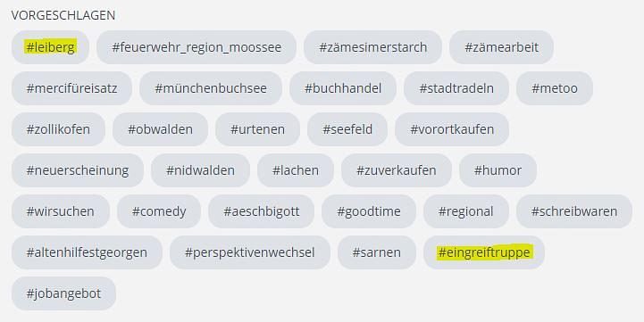Select the #leiberg hashtag chip
This screenshot has height=322, width=644.
[x=51, y=47]
